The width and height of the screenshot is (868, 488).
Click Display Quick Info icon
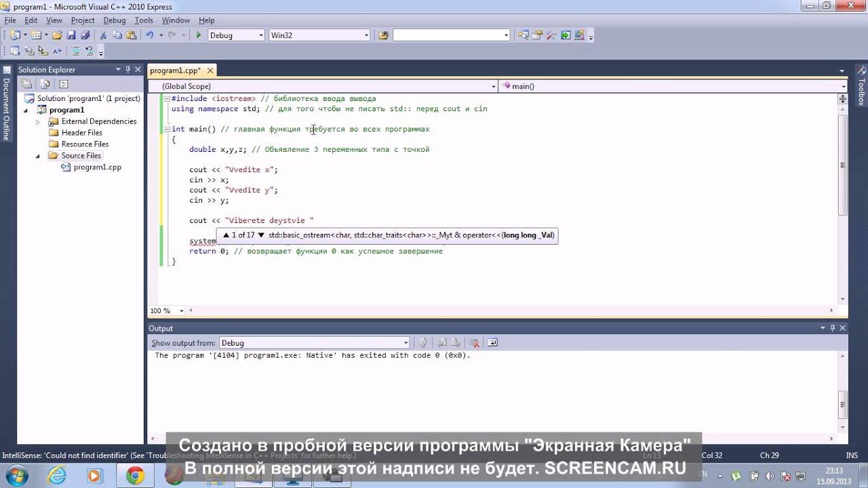[x=43, y=51]
